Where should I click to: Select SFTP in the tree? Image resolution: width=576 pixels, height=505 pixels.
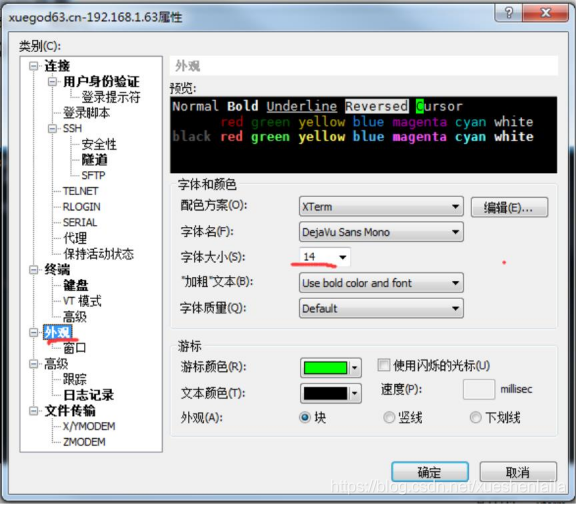(93, 176)
